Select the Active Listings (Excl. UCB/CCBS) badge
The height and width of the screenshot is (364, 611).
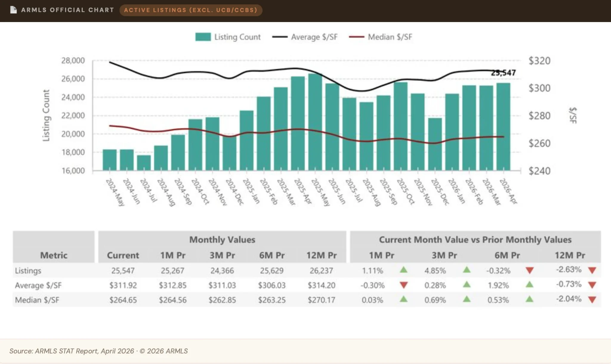[x=191, y=10]
